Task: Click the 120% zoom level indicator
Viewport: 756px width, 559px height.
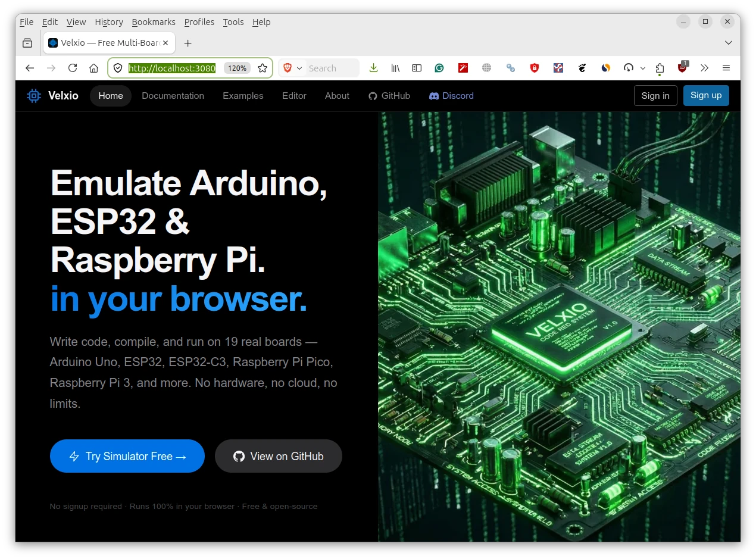Action: tap(237, 68)
